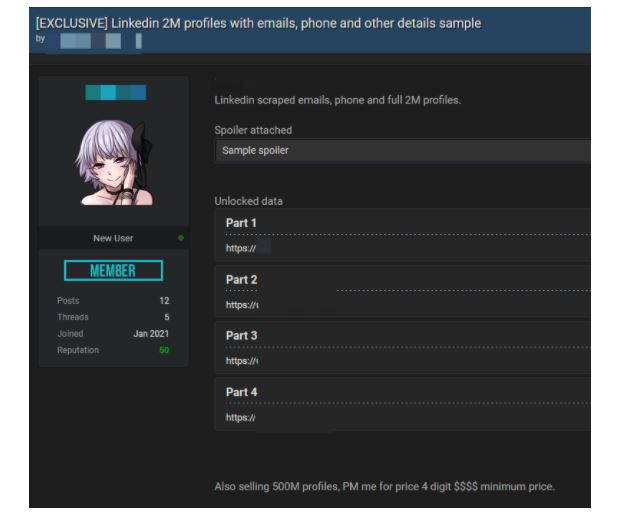Click the 'Part 1' heading

point(241,223)
